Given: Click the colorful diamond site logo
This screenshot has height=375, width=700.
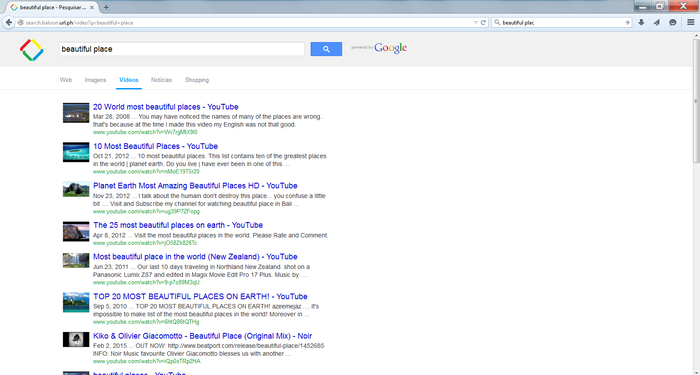Looking at the screenshot, I should point(32,50).
